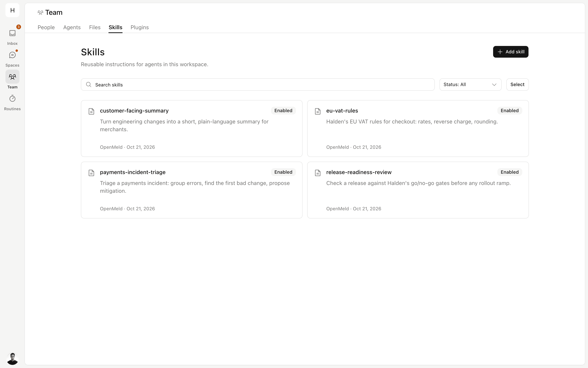Switch to the Plugins tab

coord(140,27)
